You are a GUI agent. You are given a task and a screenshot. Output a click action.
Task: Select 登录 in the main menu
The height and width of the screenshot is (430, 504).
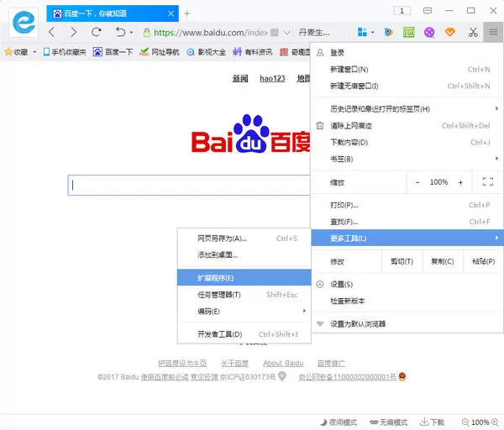point(407,52)
